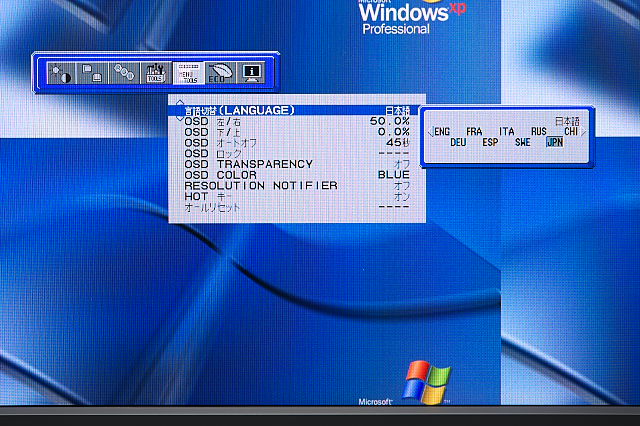Select the HOT key row
640x426 pixels.
[x=297, y=196]
